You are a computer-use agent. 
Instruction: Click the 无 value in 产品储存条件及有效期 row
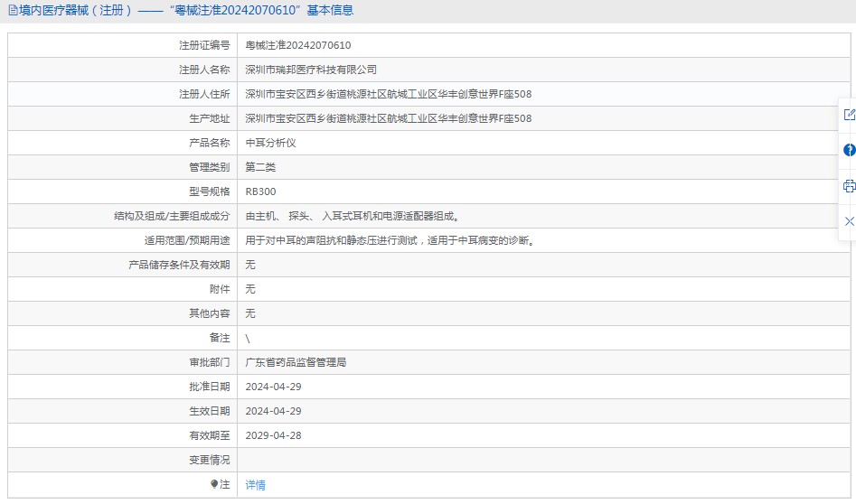pos(250,265)
